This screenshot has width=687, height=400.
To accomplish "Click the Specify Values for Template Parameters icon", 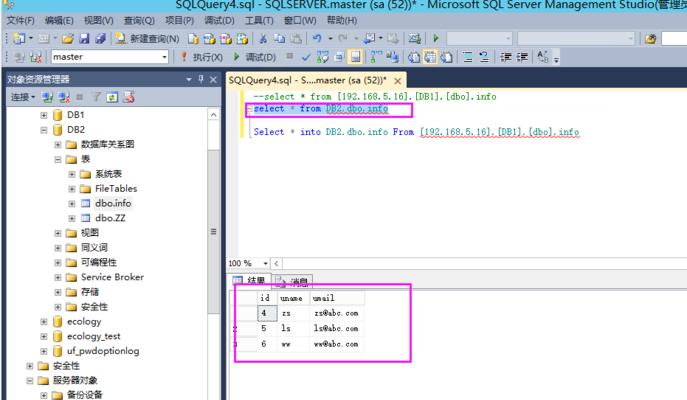I will pos(542,57).
